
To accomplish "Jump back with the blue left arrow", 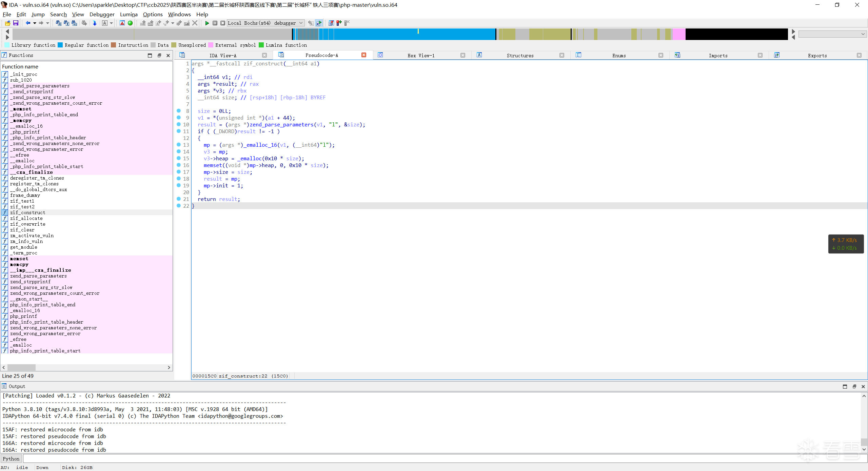I will (28, 23).
